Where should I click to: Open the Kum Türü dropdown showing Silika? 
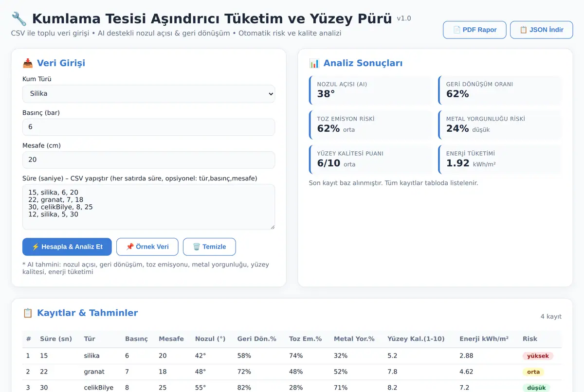148,94
